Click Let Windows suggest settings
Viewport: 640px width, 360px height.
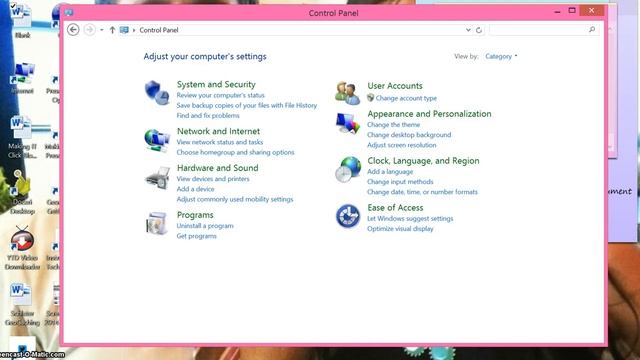click(x=410, y=218)
